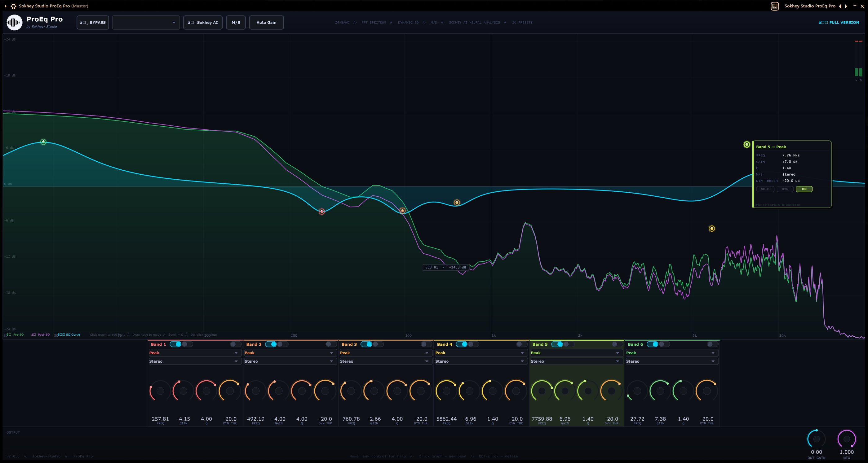This screenshot has height=463, width=868.
Task: Open the Band 4 Stereo channel mode dropdown
Action: tap(480, 361)
